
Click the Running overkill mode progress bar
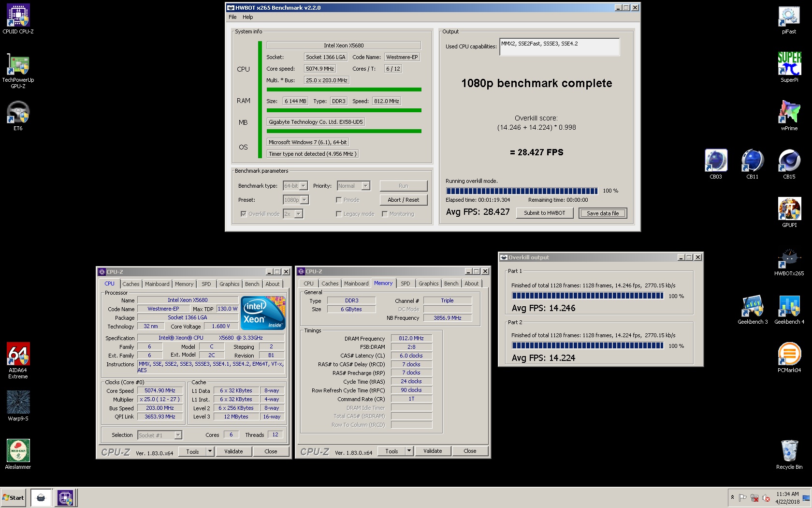tap(522, 191)
